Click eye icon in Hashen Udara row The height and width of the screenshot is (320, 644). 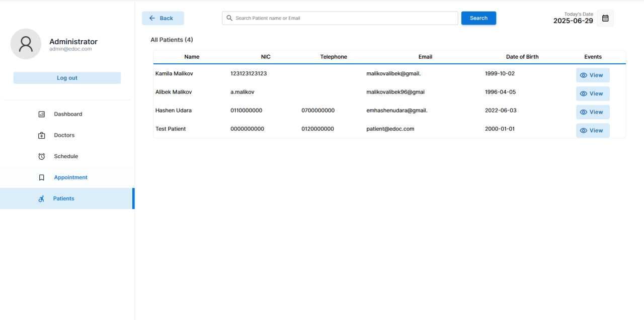pos(584,112)
